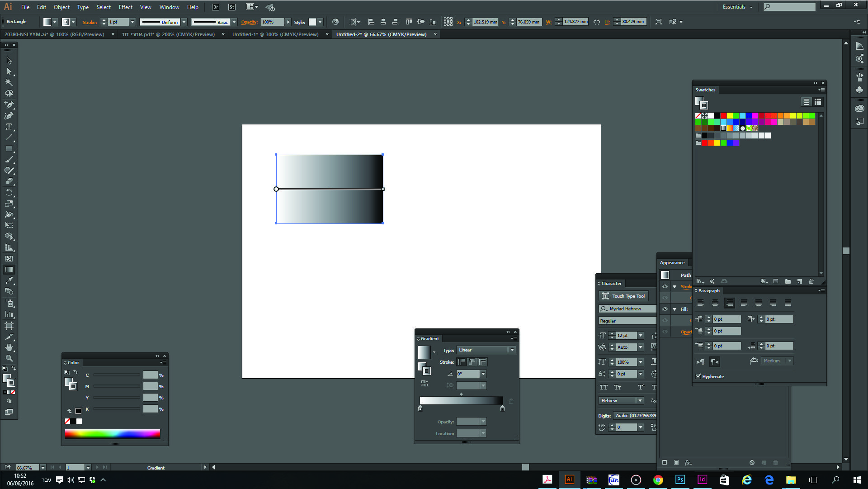
Task: Open the Effect menu
Action: 125,7
